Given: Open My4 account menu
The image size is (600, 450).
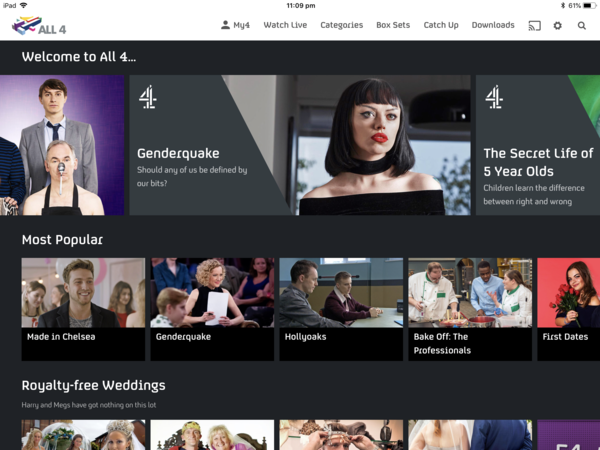Looking at the screenshot, I should pyautogui.click(x=235, y=25).
